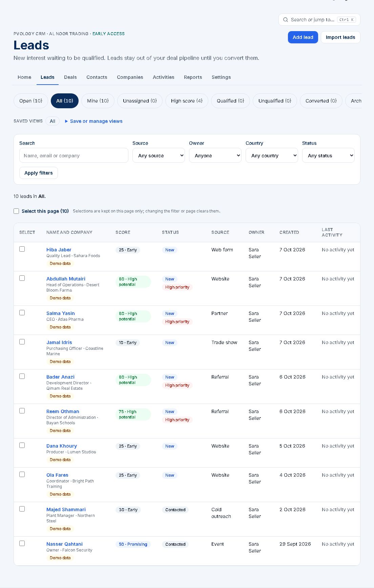Screen dimensions: 374x588
Task: Filter by Open (10) leads
Action: click(x=31, y=101)
